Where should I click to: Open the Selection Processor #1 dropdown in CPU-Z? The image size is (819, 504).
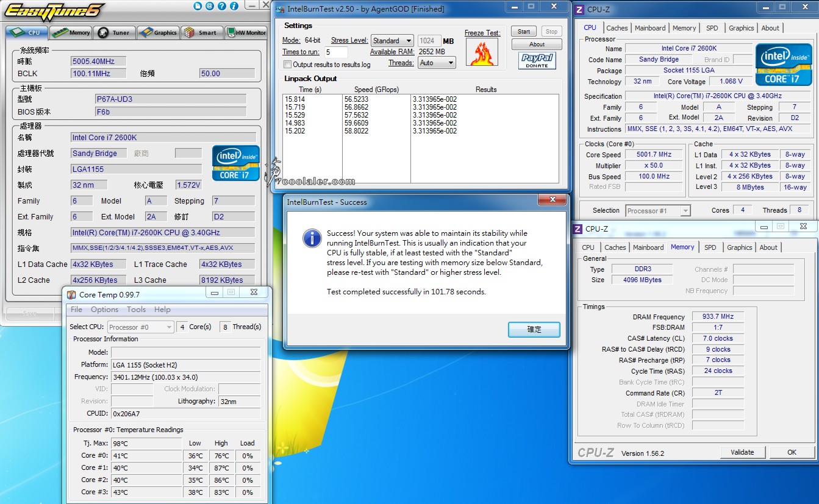[x=658, y=211]
